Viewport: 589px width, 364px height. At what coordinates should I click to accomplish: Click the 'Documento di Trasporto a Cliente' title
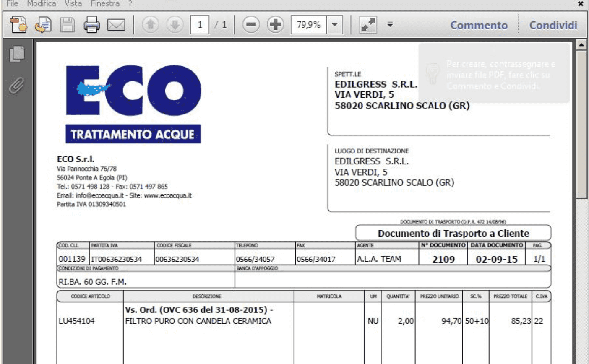point(453,233)
